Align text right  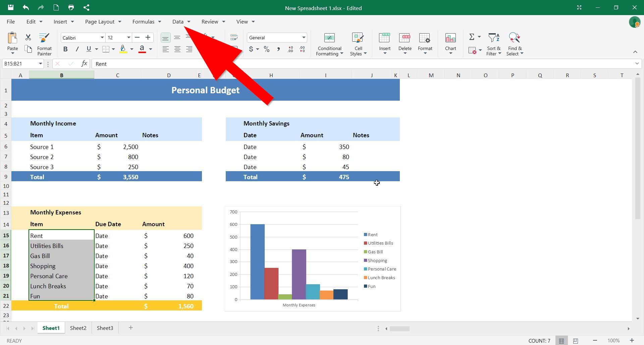189,49
